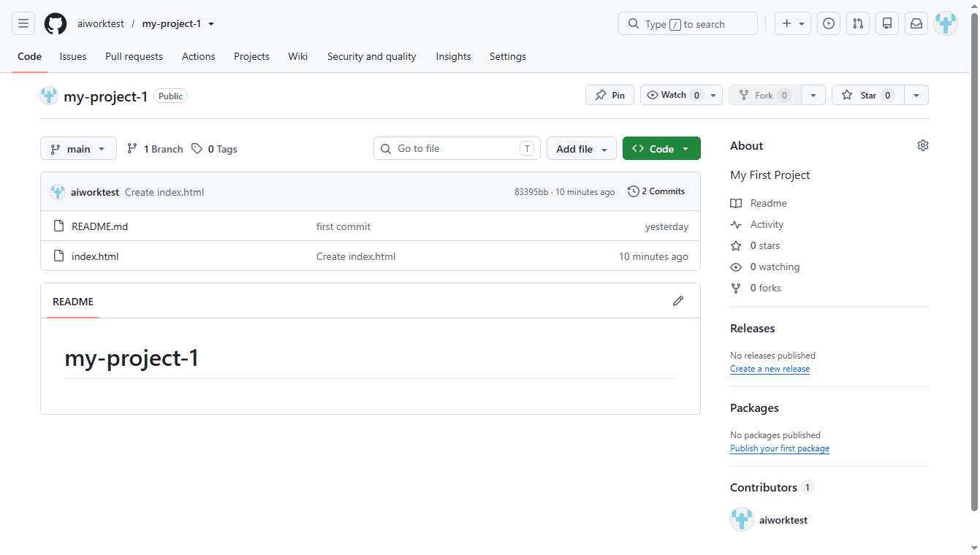Click the page vertical scrollbar

(973, 263)
